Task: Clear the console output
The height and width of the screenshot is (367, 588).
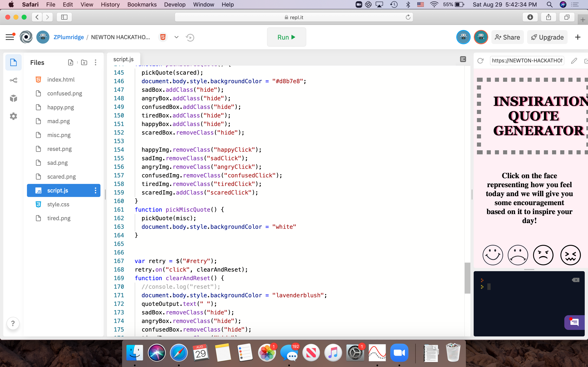Action: (x=575, y=280)
